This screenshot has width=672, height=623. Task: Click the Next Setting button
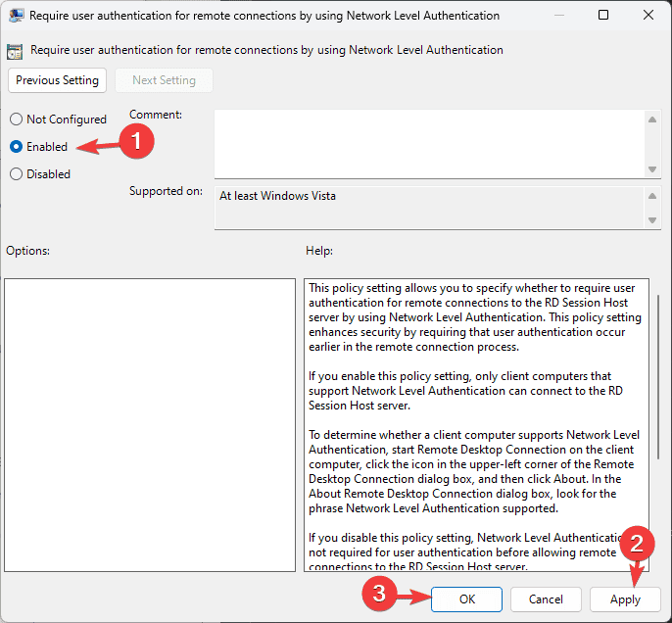coord(164,80)
